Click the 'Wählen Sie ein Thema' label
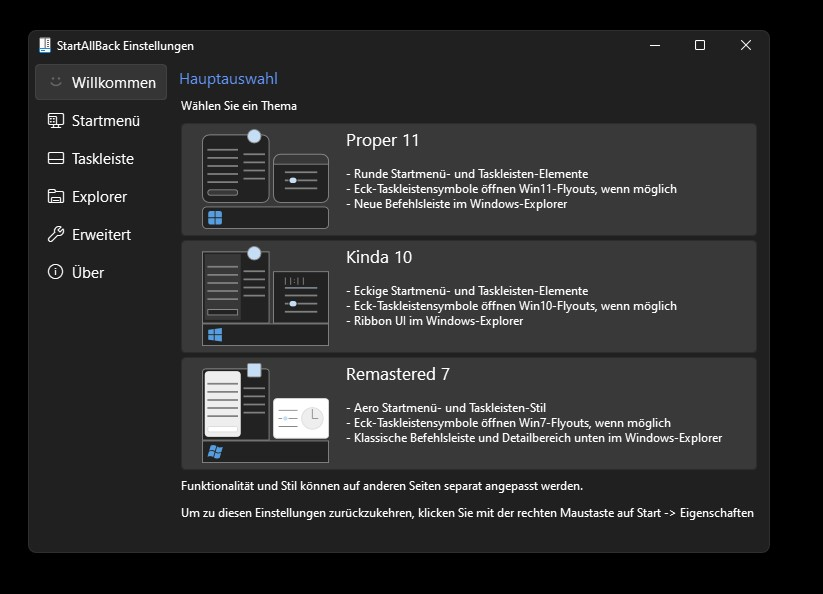Viewport: 823px width, 594px height. 239,106
